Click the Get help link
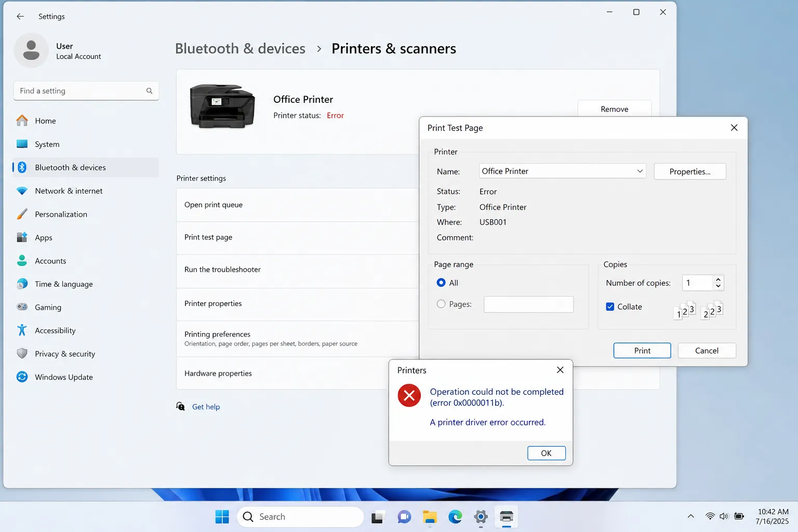Image resolution: width=798 pixels, height=532 pixels. point(206,407)
